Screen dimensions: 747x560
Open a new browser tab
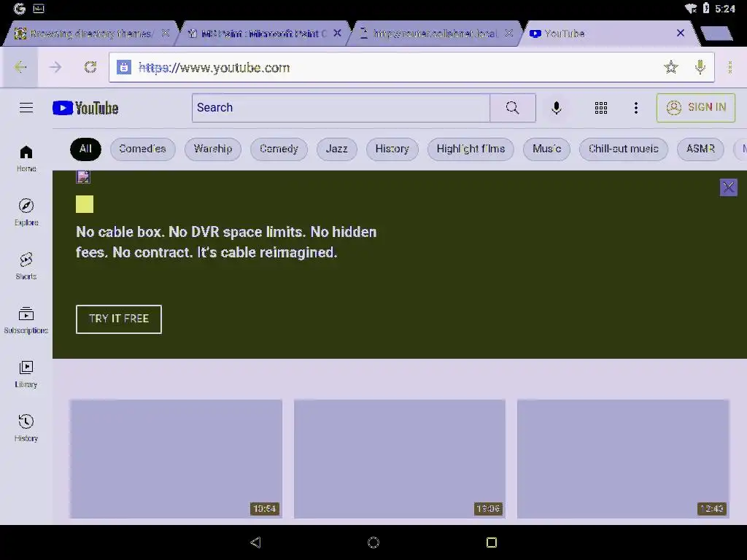pyautogui.click(x=717, y=34)
